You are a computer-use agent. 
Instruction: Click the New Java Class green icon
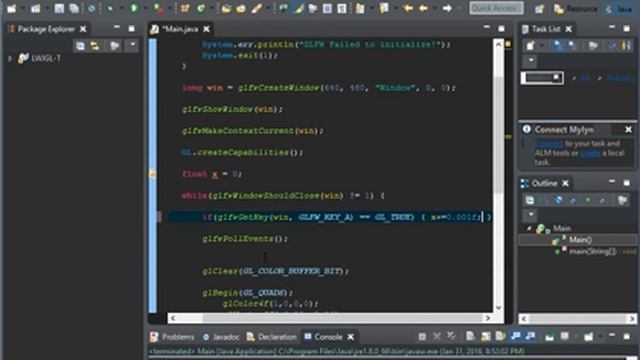201,8
